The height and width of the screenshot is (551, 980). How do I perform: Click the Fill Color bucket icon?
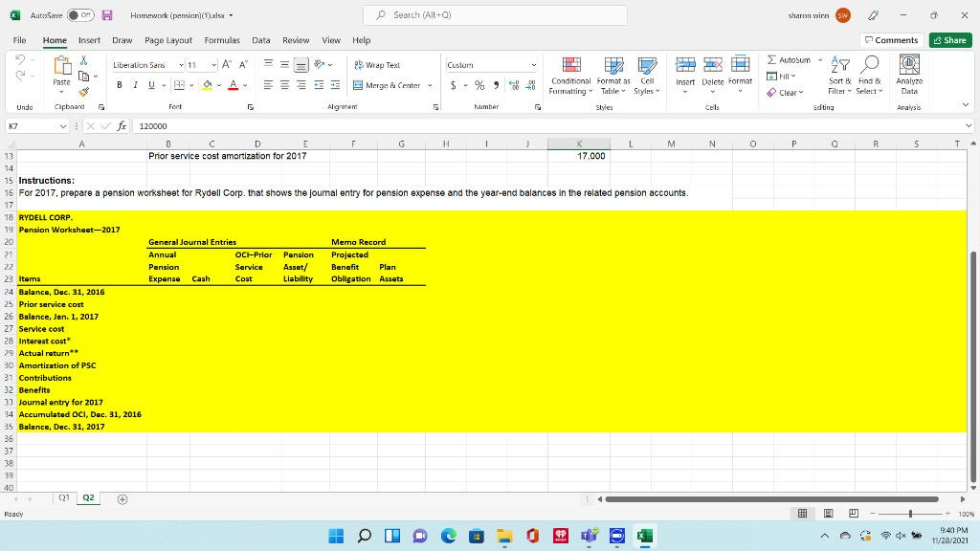(207, 83)
